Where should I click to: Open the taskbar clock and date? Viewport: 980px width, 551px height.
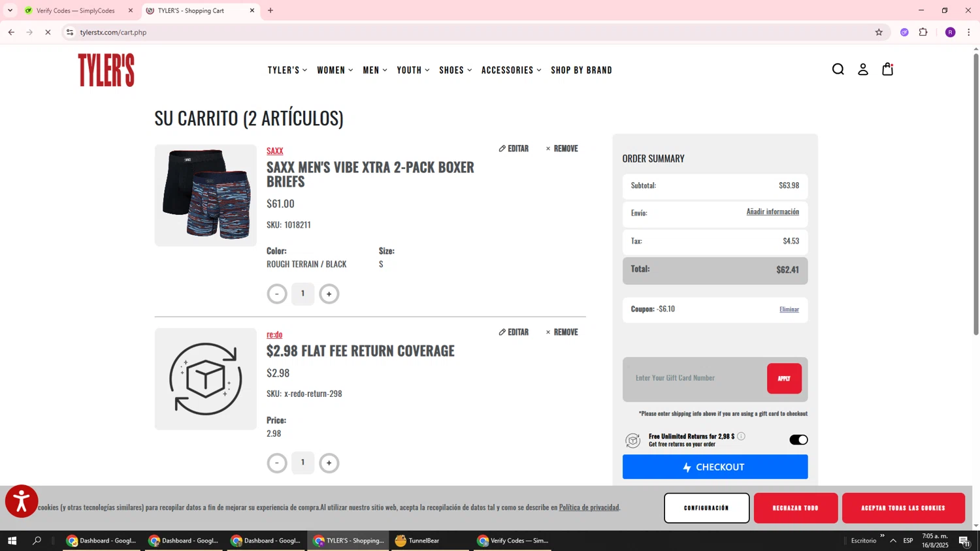(935, 541)
